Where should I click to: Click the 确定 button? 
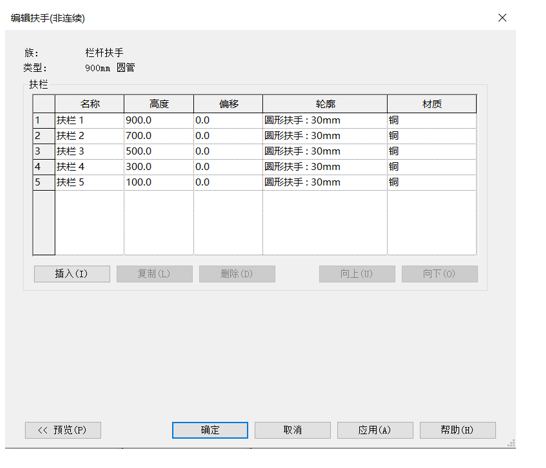tap(210, 430)
